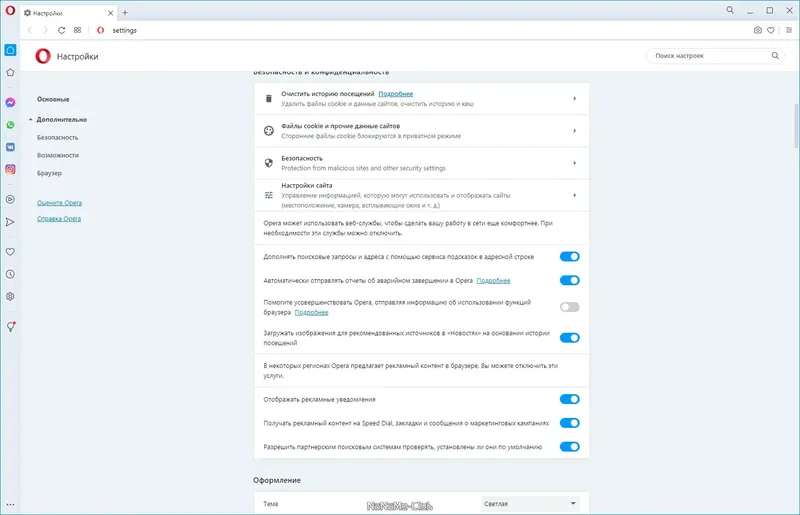The image size is (800, 515).
Task: Open Instagram in the sidebar
Action: 10,169
